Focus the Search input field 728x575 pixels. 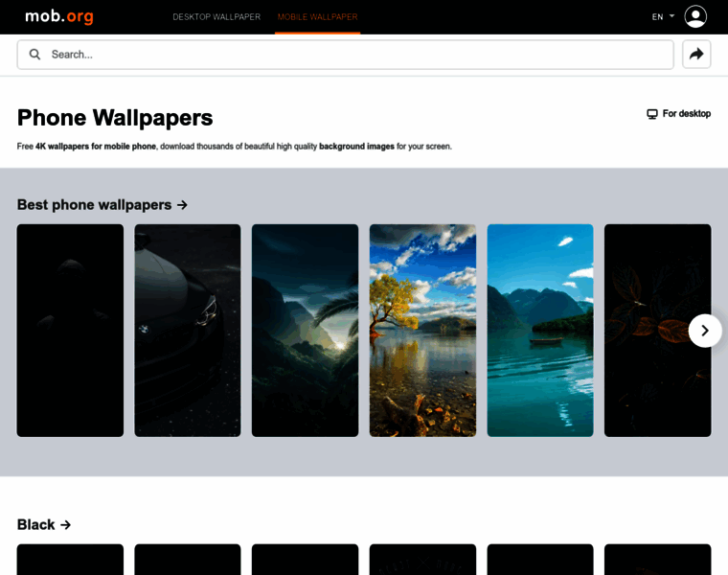(346, 55)
